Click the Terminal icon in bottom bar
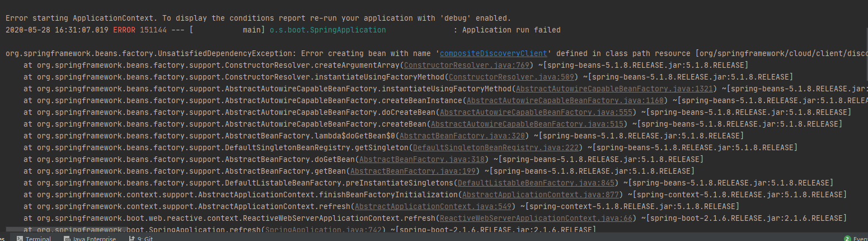Viewport: 868px width, 241px height. coord(20,238)
